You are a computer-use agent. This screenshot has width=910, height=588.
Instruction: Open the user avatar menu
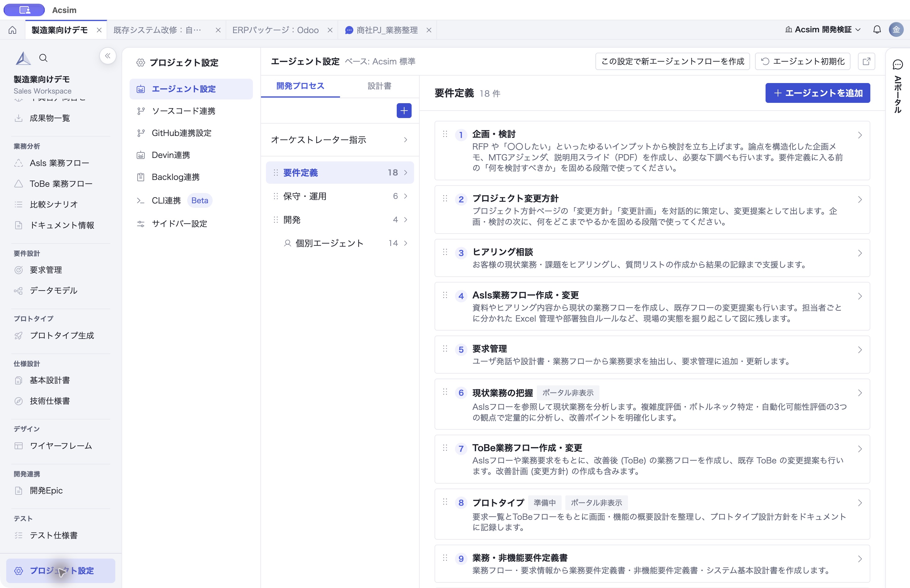point(896,29)
